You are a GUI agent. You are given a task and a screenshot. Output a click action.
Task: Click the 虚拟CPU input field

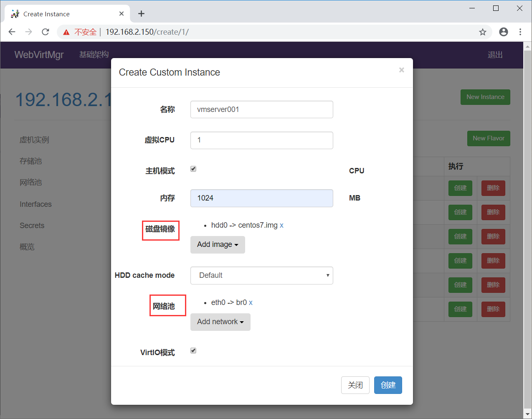(262, 140)
